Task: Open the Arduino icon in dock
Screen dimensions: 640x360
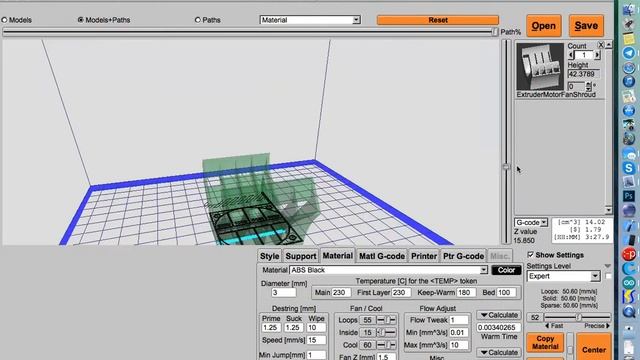Action: [629, 283]
